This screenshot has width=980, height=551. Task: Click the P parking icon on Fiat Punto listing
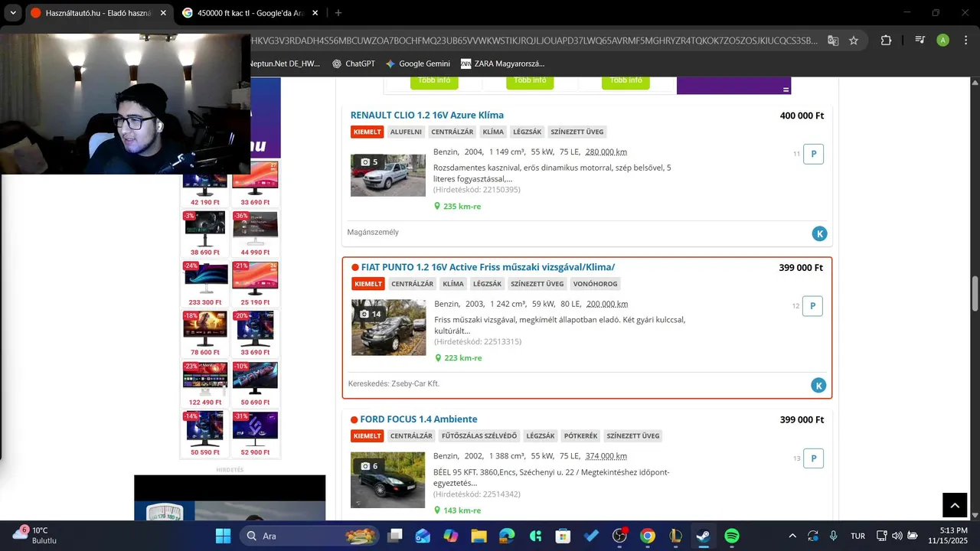pyautogui.click(x=812, y=306)
